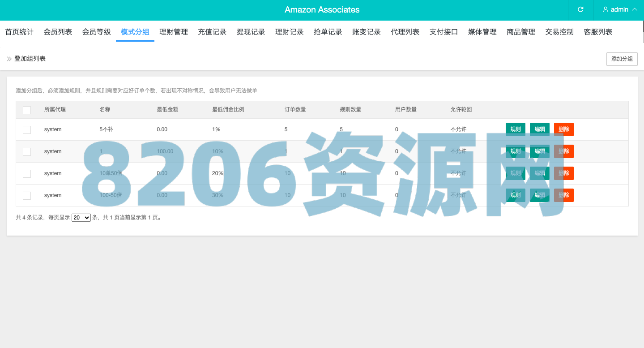644x348 pixels.
Task: Click the 添加分组 button
Action: click(622, 59)
